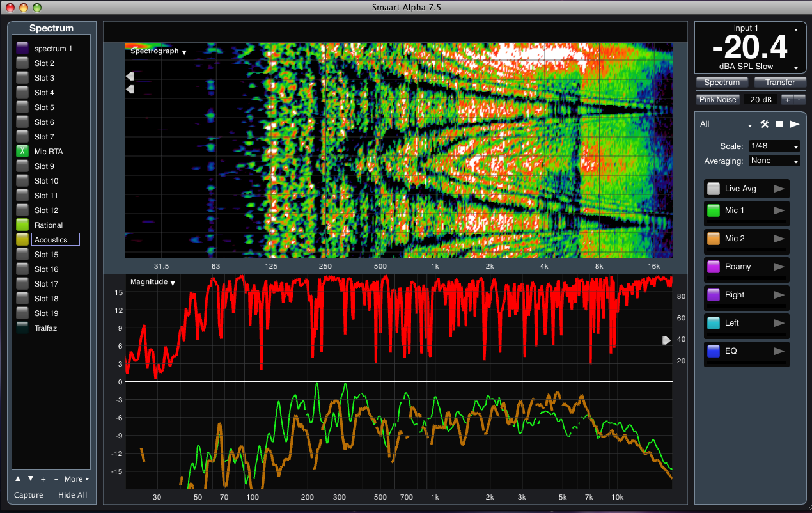This screenshot has width=812, height=513.
Task: Click the Capture button
Action: click(29, 495)
